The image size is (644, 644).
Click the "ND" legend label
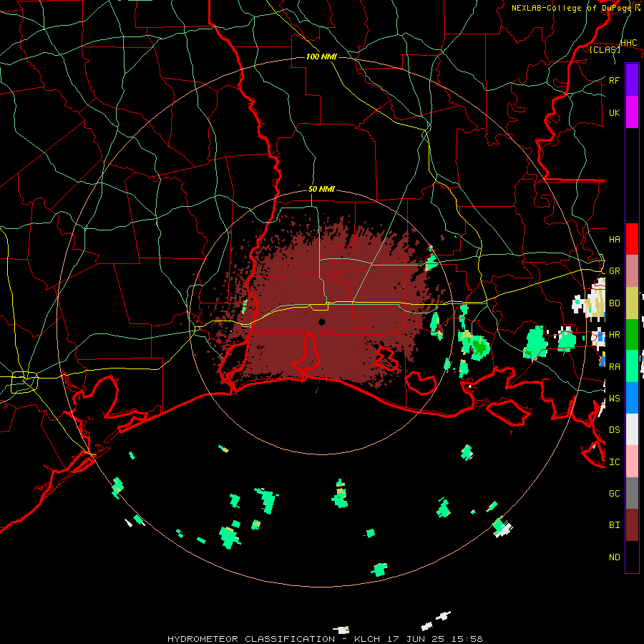click(614, 557)
